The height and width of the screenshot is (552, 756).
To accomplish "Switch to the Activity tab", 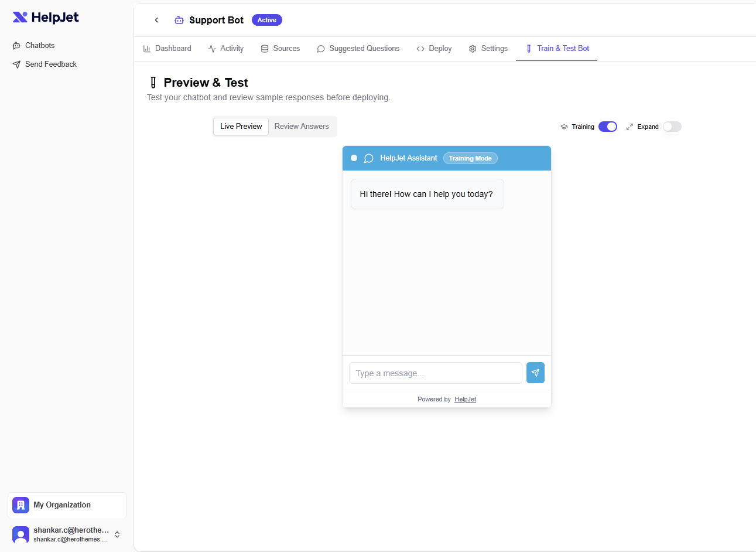I will tap(226, 49).
